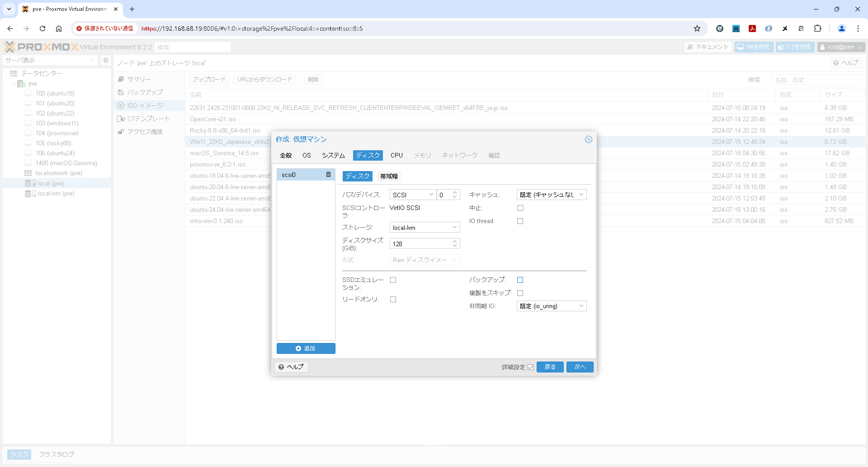Open the 帯域幅 (Bandwidth) sub-tab
Viewport: 868px width, 467px height.
(389, 176)
